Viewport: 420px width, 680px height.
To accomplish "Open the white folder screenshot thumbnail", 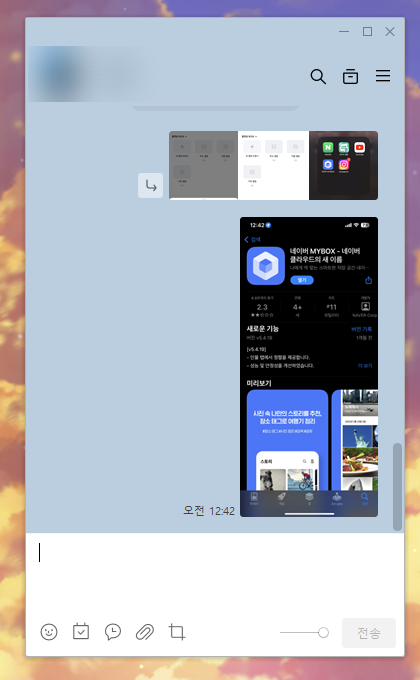I will coord(273,165).
